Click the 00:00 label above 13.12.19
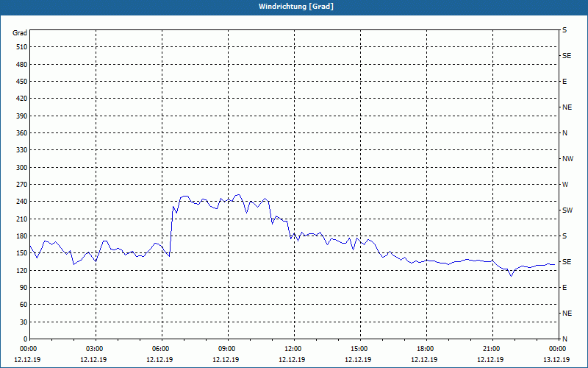Image resolution: width=588 pixels, height=368 pixels. click(558, 349)
